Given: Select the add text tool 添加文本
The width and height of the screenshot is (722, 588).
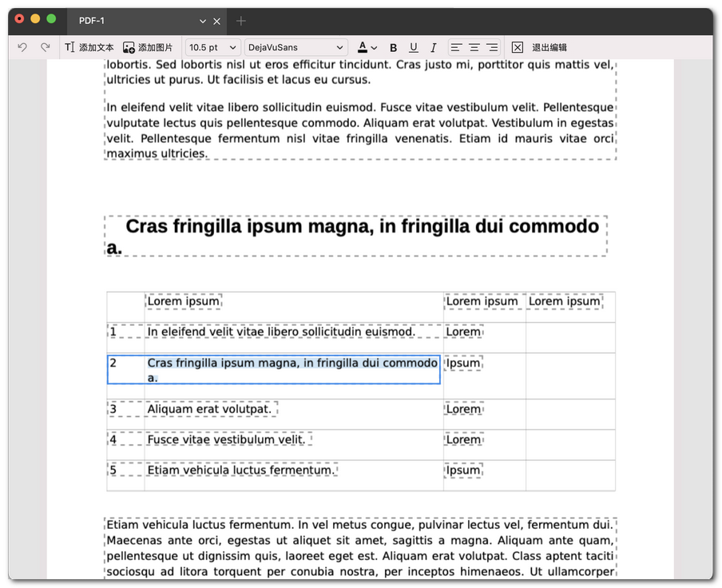Looking at the screenshot, I should pyautogui.click(x=89, y=47).
